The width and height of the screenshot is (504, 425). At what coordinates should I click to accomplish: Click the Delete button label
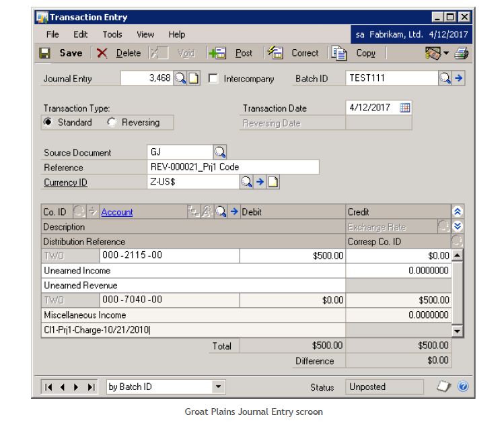point(129,53)
